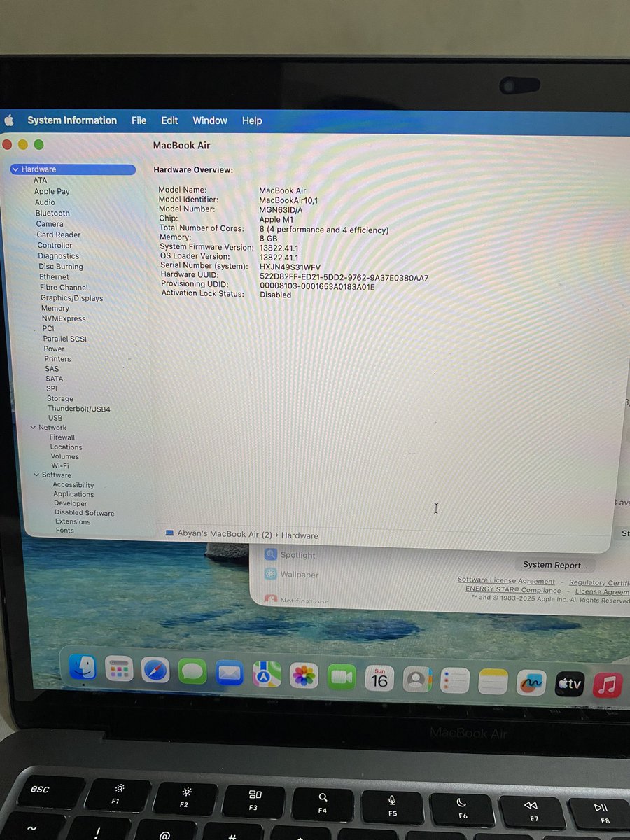This screenshot has width=630, height=840.
Task: Open the Window menu
Action: [209, 120]
